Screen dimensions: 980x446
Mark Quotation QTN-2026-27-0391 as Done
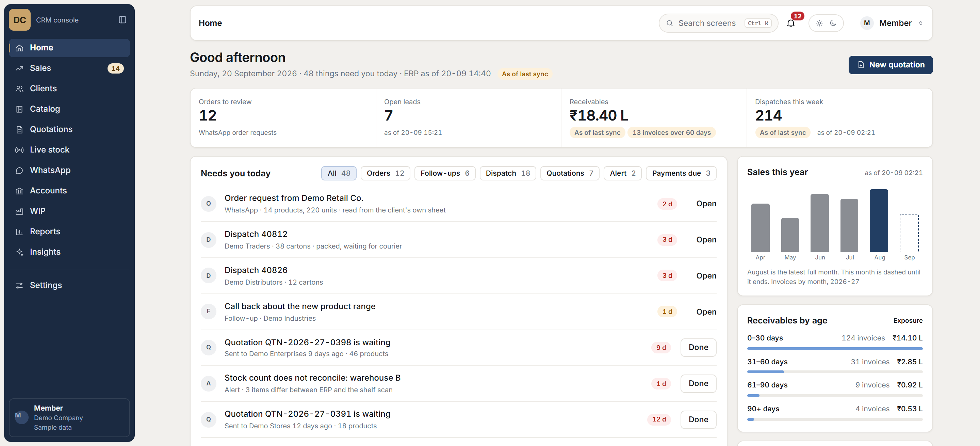coord(698,419)
